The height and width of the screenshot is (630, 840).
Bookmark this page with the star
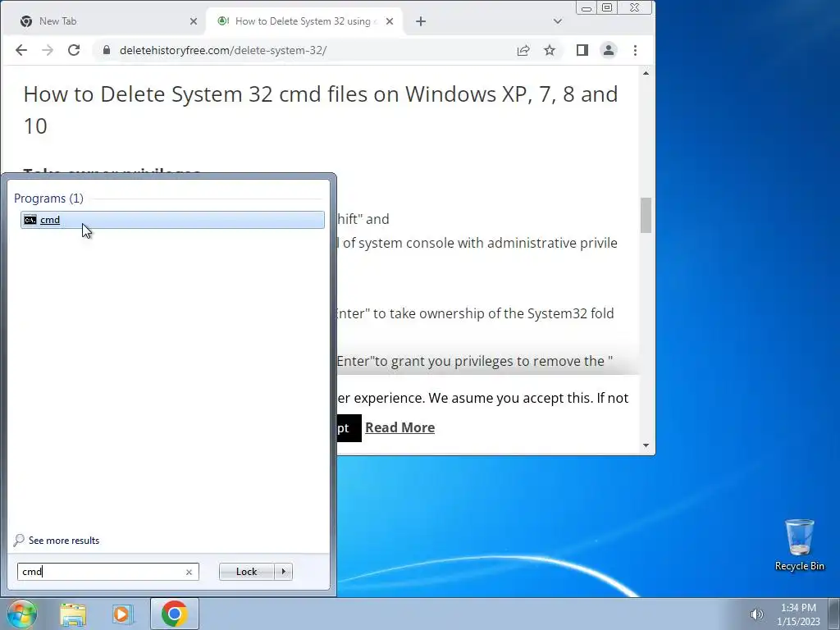[x=550, y=50]
